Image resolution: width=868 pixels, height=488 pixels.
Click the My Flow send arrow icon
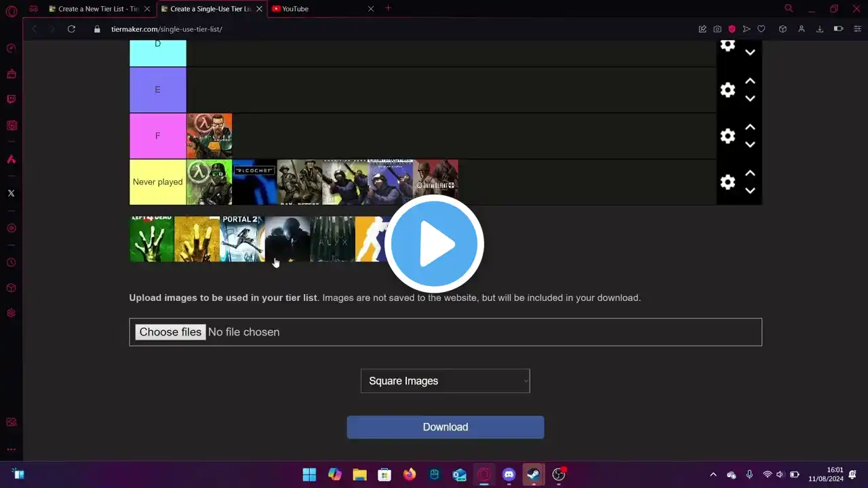click(747, 29)
